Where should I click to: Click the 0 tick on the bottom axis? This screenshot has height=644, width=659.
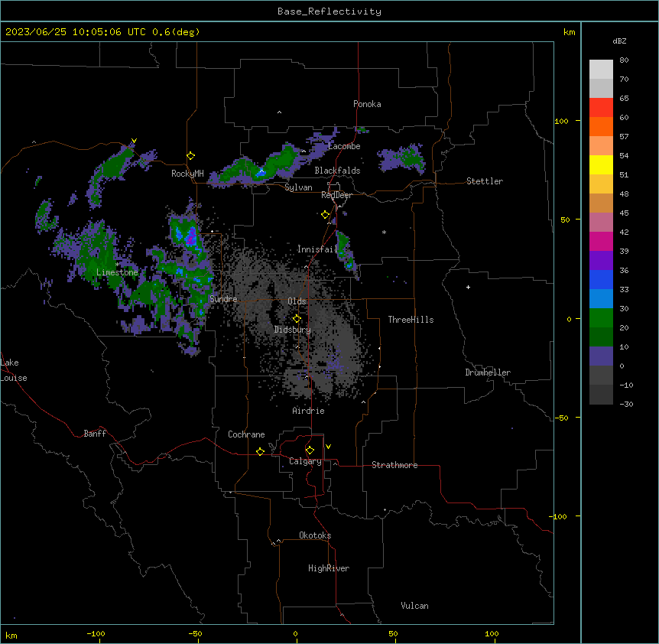click(295, 633)
